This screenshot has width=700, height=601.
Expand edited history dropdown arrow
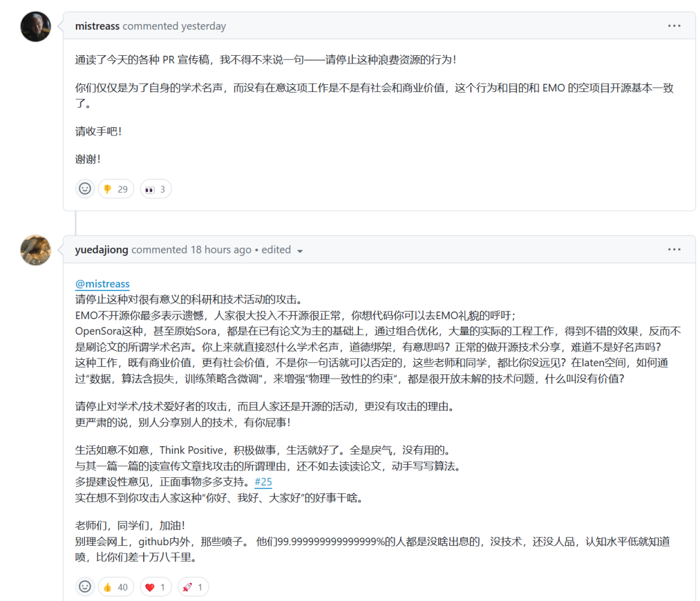(300, 251)
